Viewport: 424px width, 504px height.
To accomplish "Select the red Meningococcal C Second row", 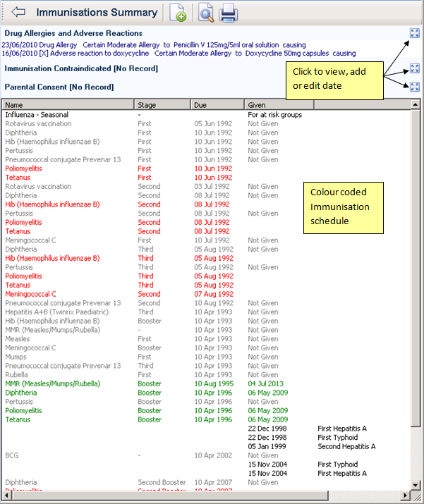I will tap(30, 294).
